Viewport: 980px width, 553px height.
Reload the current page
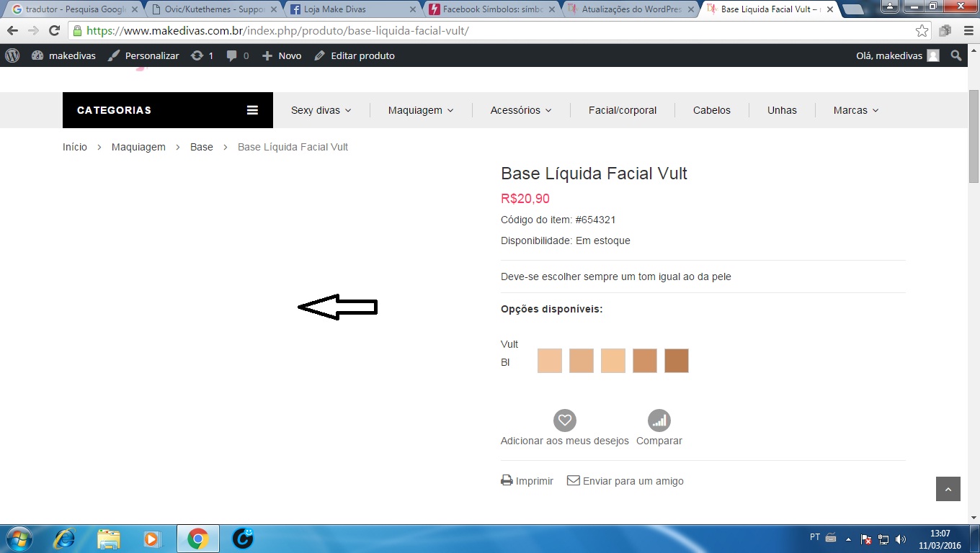tap(54, 31)
